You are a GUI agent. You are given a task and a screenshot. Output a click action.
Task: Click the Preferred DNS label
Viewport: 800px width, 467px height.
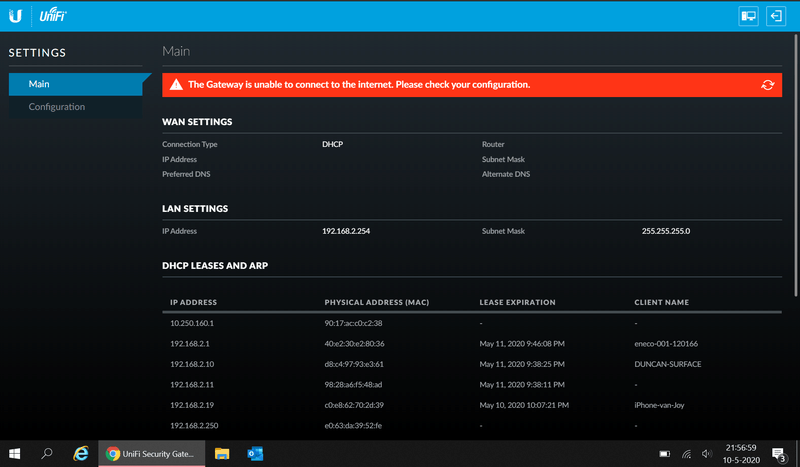(186, 174)
